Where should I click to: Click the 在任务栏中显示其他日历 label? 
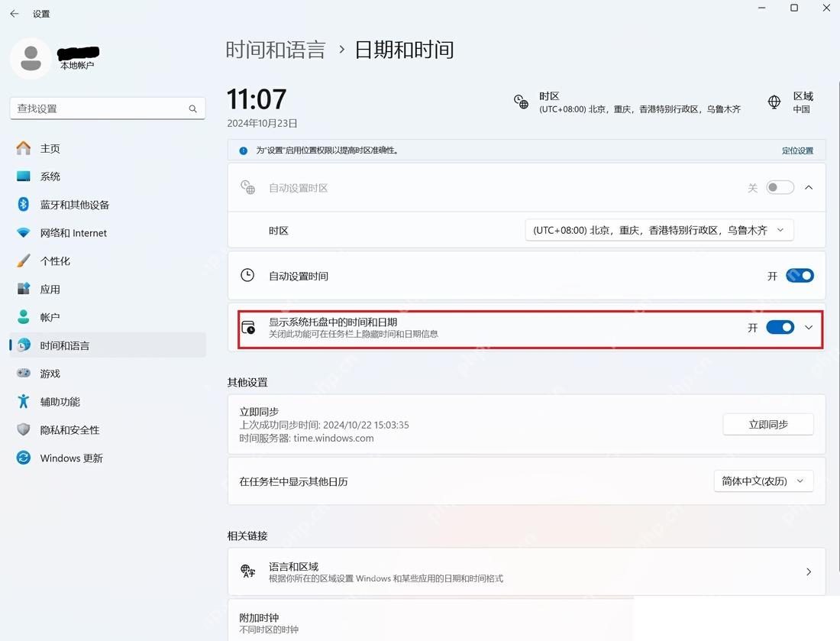[293, 482]
